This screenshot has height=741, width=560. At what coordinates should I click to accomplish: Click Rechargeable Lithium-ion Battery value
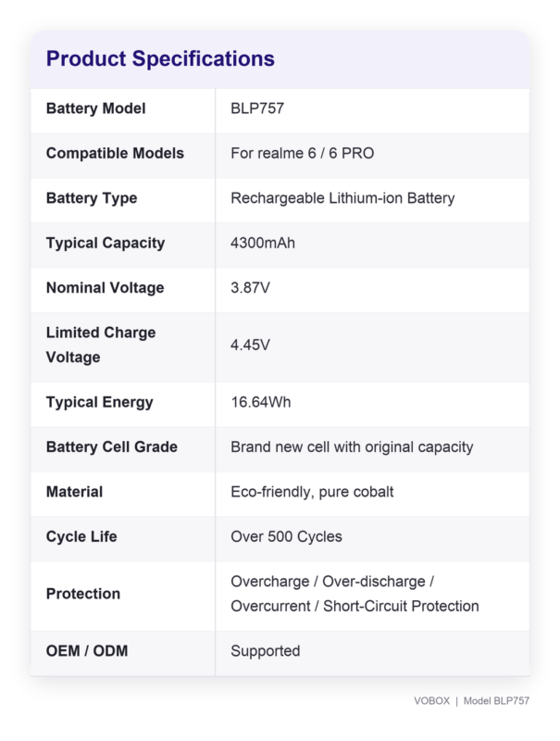click(x=342, y=198)
